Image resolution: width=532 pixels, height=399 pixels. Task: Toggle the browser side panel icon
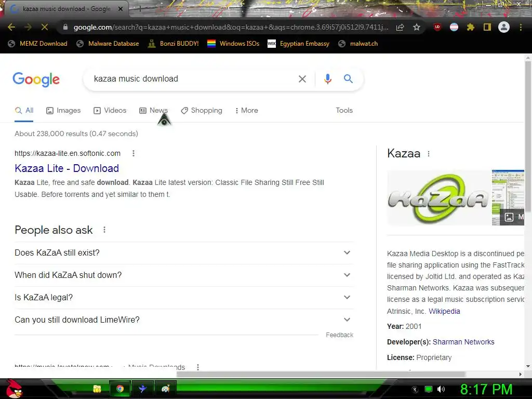[487, 27]
